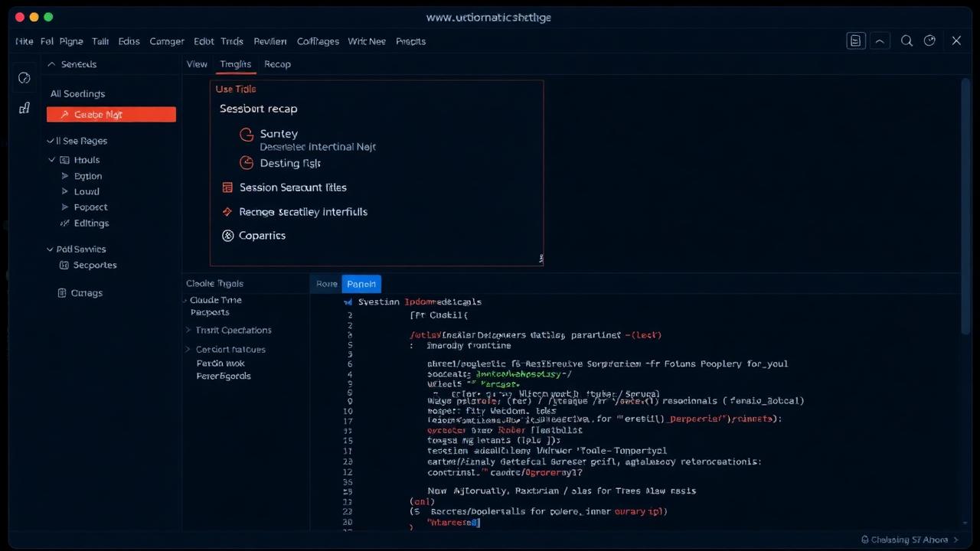Click the Use Tidle link
This screenshot has height=551, width=980.
click(x=236, y=89)
